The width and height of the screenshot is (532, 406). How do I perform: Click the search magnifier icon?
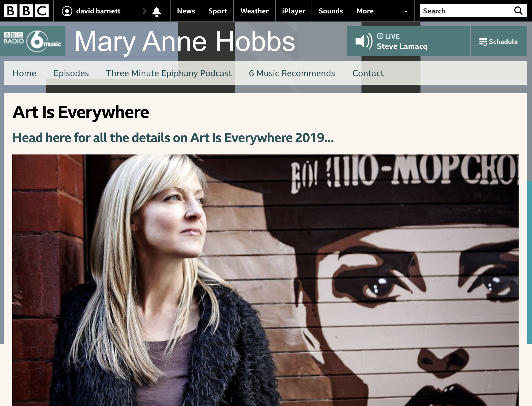pos(518,11)
